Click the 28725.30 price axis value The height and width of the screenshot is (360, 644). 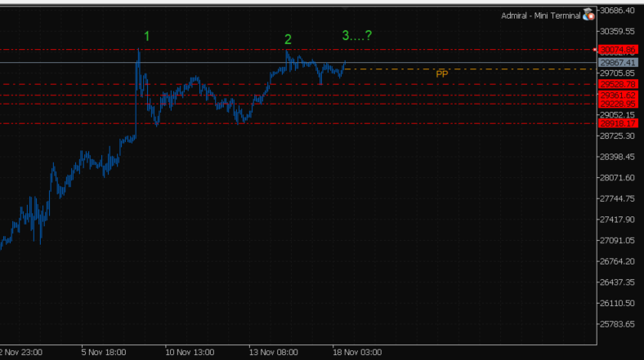(617, 136)
